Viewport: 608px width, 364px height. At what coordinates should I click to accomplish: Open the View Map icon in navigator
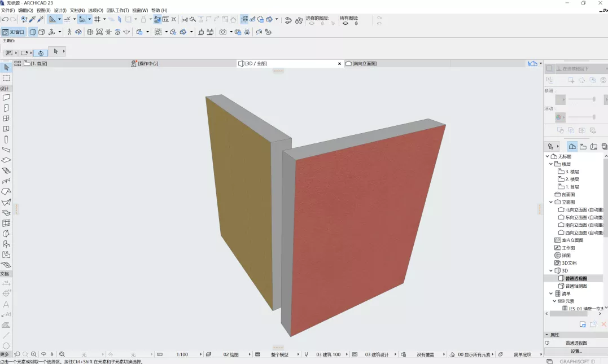pos(583,147)
